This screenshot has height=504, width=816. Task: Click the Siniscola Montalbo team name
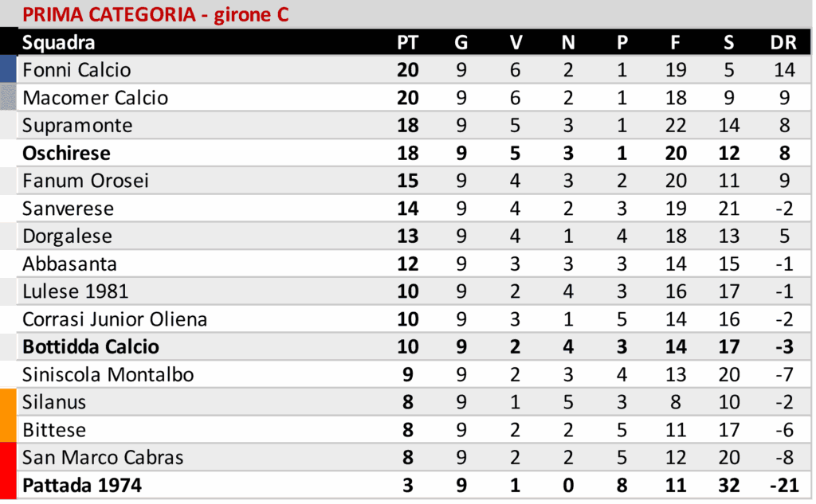point(108,374)
